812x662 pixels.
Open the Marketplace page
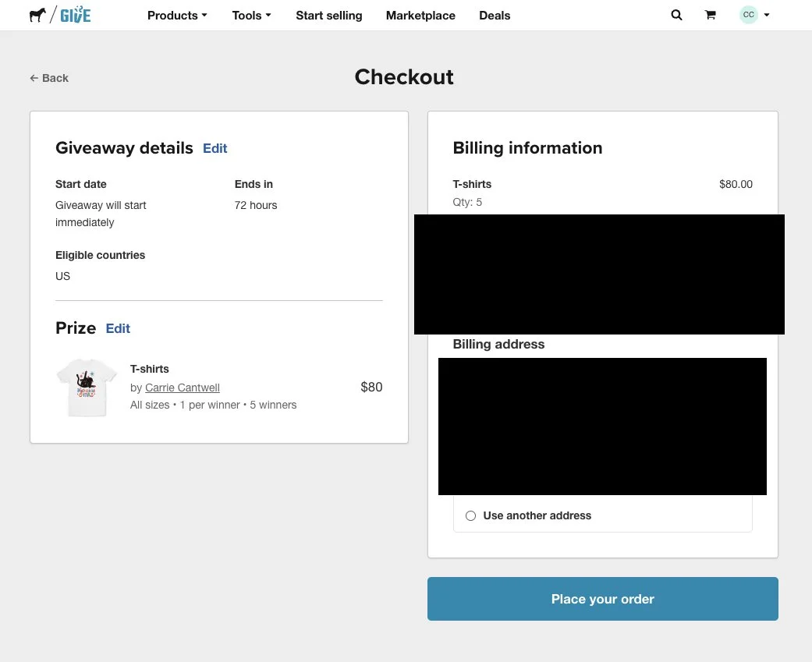pyautogui.click(x=420, y=16)
